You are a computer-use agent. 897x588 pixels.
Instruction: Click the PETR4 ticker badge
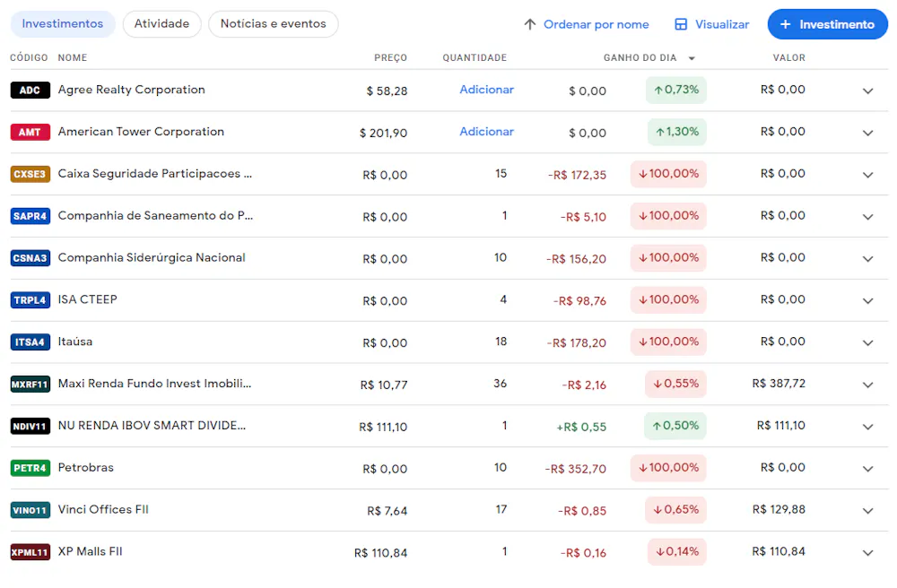click(x=30, y=468)
